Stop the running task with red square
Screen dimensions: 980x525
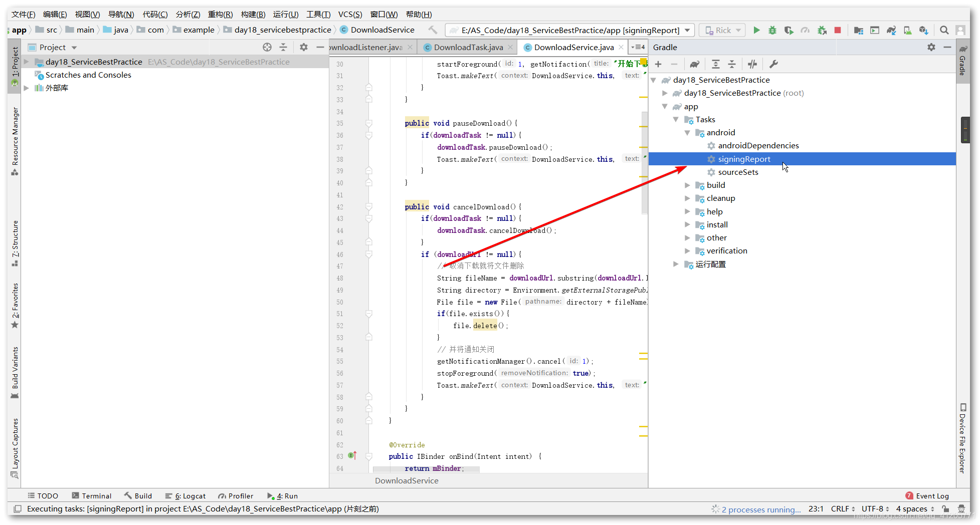click(x=838, y=30)
